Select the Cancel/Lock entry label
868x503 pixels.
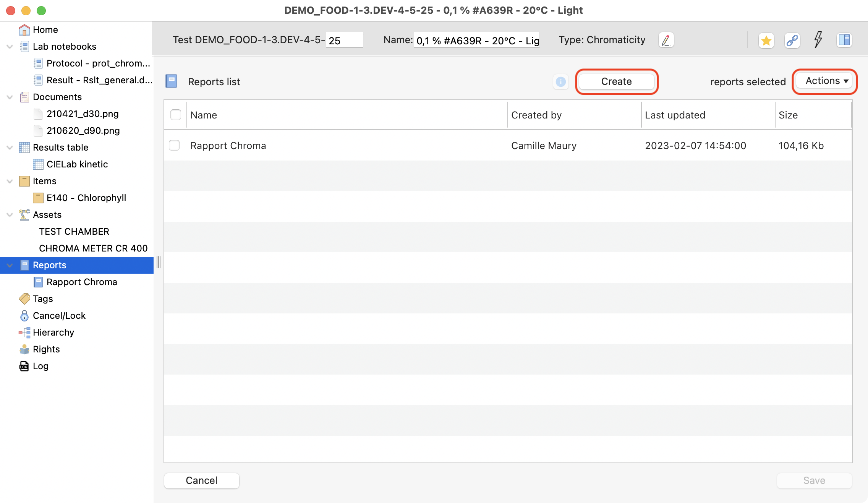pyautogui.click(x=59, y=316)
